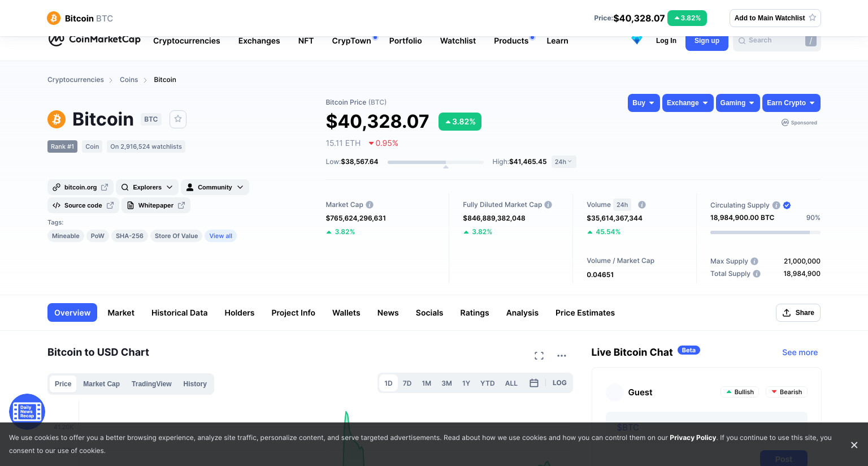The width and height of the screenshot is (868, 466).
Task: Click the Max Supply info icon
Action: pyautogui.click(x=754, y=261)
